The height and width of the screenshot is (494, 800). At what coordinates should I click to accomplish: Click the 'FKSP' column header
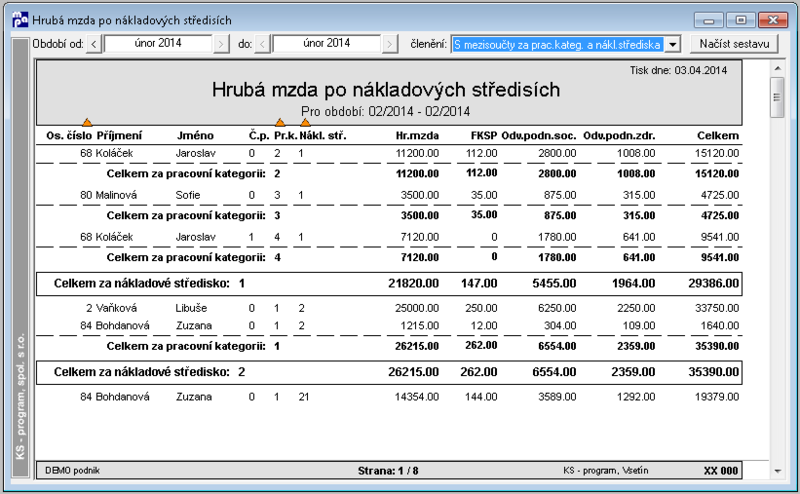pyautogui.click(x=484, y=136)
